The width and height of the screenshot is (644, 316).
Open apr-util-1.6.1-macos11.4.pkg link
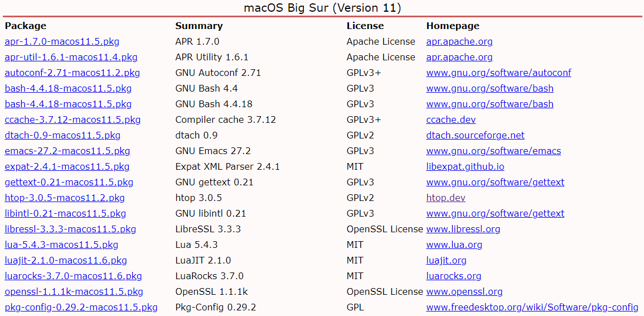point(71,58)
